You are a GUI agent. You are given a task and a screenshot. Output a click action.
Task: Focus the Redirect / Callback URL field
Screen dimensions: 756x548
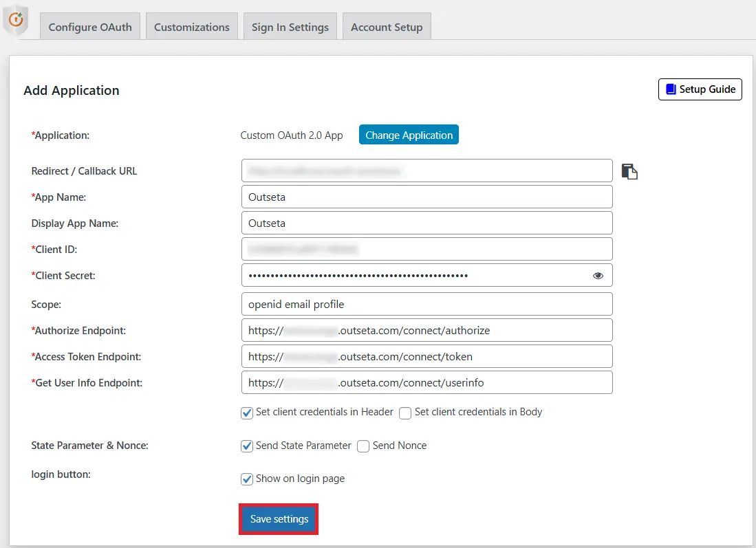(x=426, y=171)
